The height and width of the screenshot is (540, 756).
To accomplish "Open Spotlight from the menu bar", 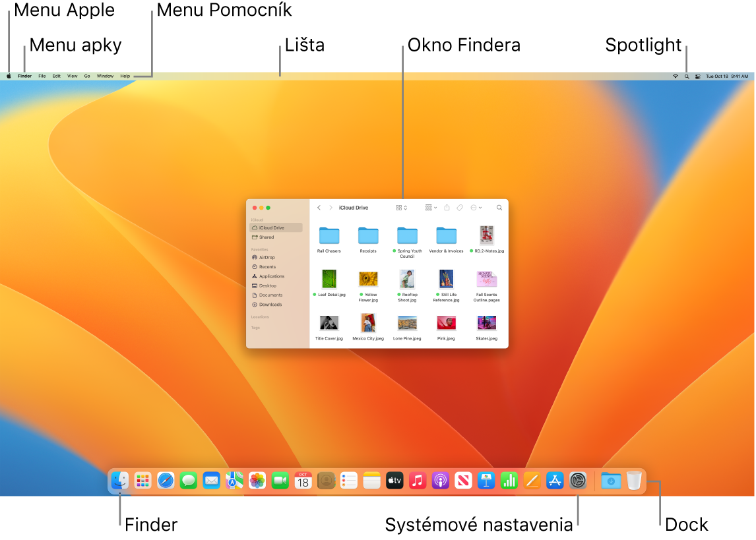I will coord(686,76).
